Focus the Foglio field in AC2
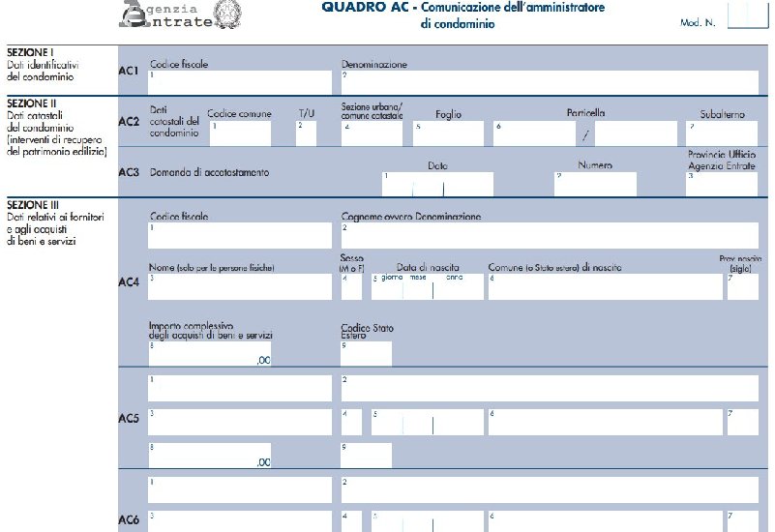The image size is (775, 532). pyautogui.click(x=447, y=133)
